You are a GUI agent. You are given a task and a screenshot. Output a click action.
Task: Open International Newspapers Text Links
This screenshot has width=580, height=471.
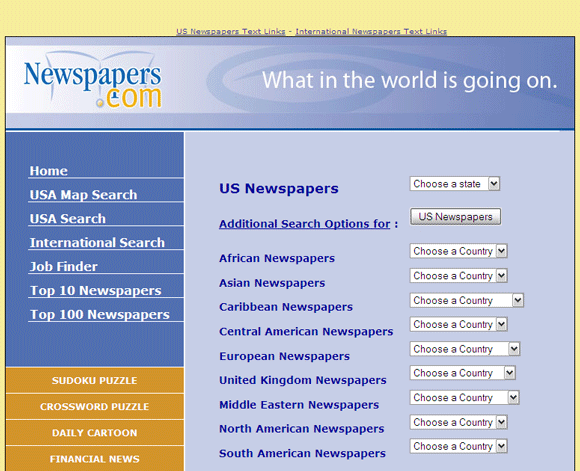point(371,31)
